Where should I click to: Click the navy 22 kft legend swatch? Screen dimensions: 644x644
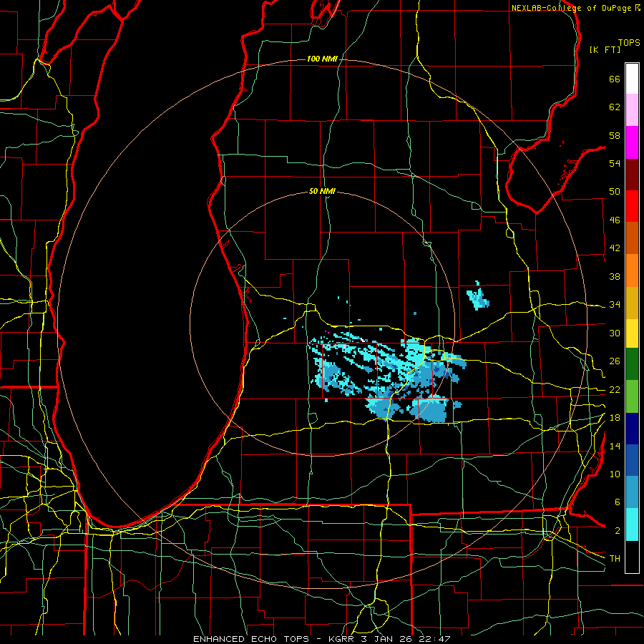(x=632, y=429)
